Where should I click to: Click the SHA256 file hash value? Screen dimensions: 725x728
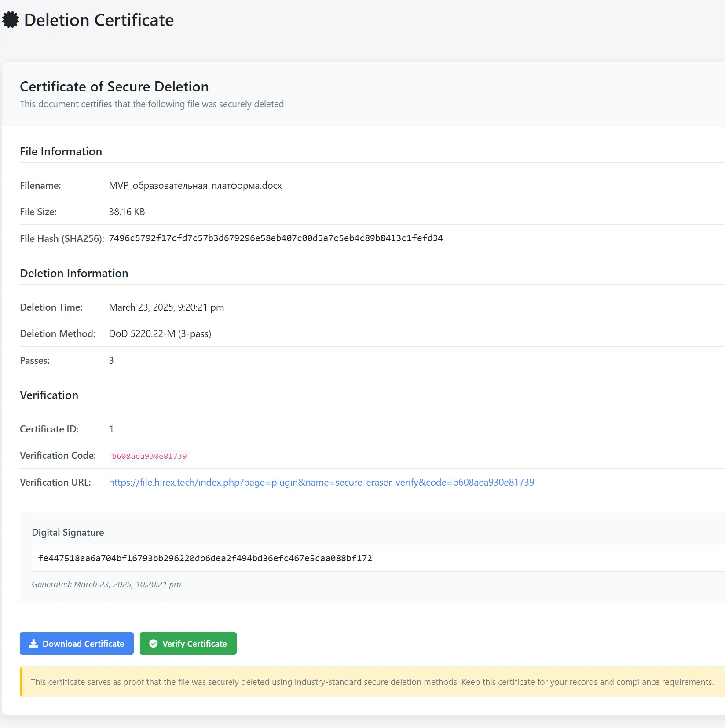pos(275,238)
